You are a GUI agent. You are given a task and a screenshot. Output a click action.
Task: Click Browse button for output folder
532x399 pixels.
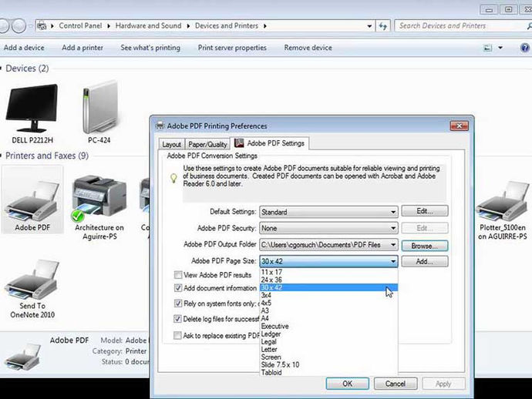(425, 246)
